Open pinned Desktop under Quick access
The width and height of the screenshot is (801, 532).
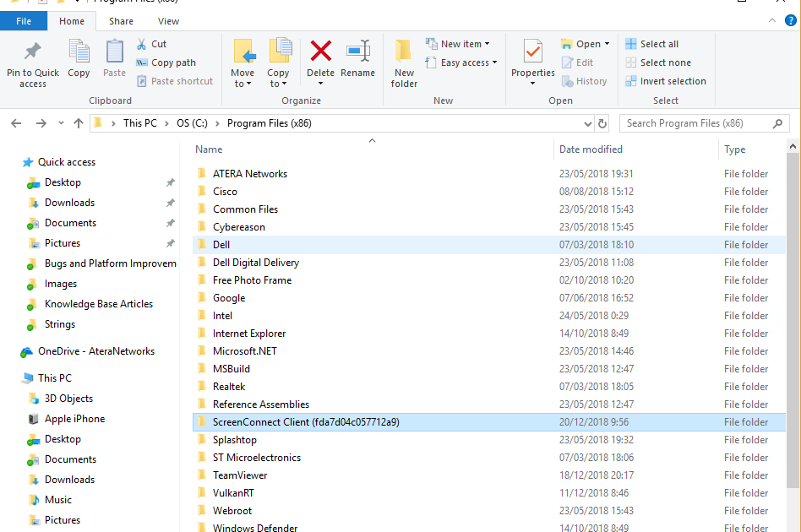point(63,182)
